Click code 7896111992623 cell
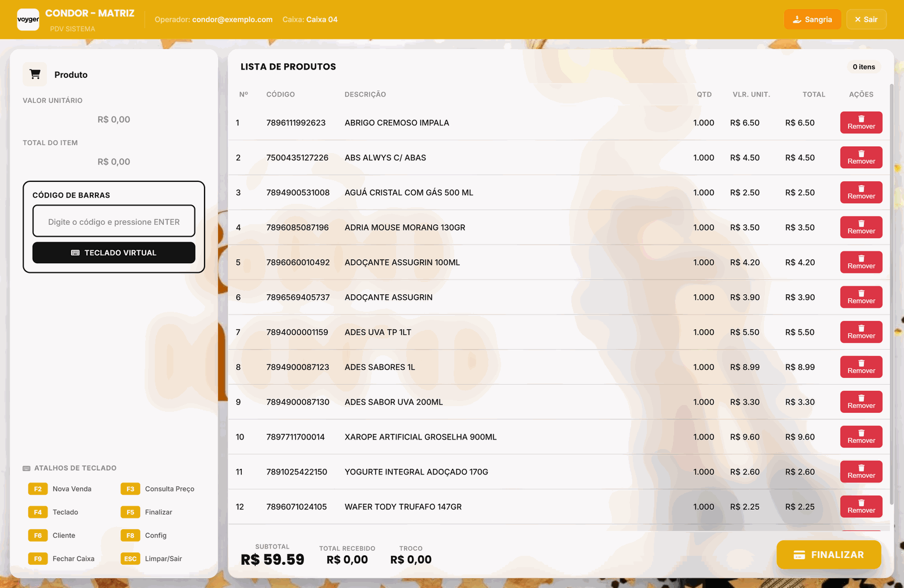Screen dimensions: 904x588 coord(296,123)
